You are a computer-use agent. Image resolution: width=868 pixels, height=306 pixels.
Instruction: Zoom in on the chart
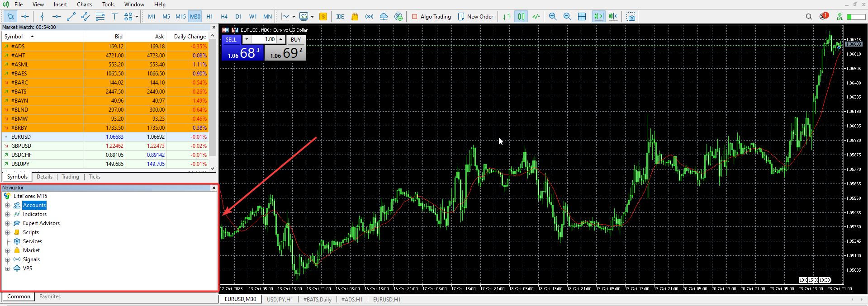tap(553, 17)
